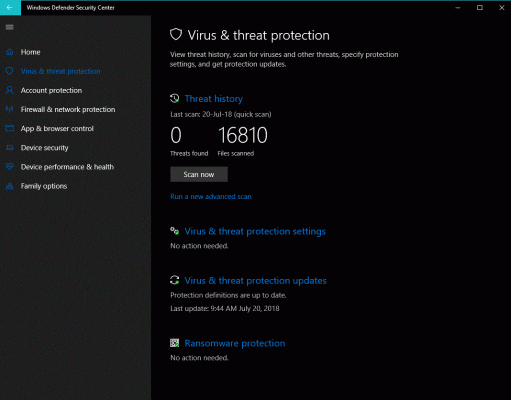Viewport: 511px width, 400px height.
Task: Open Virus & threat protection settings
Action: tap(255, 231)
